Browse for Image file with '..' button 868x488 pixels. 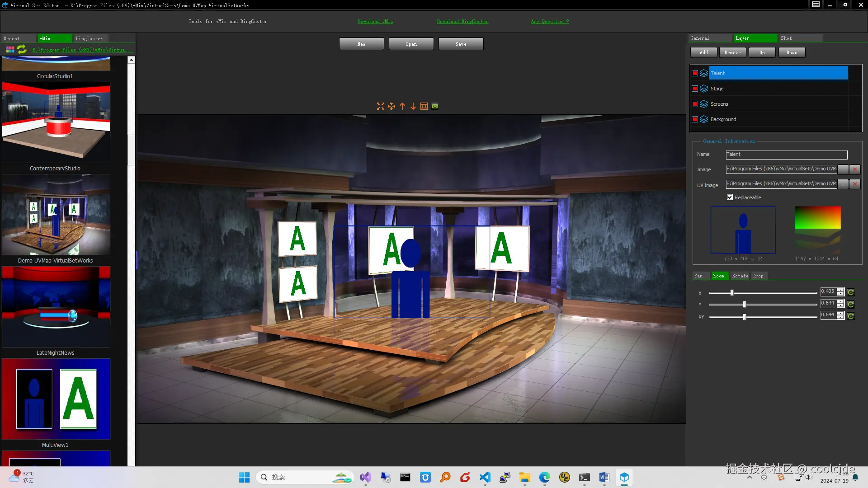[x=843, y=169]
